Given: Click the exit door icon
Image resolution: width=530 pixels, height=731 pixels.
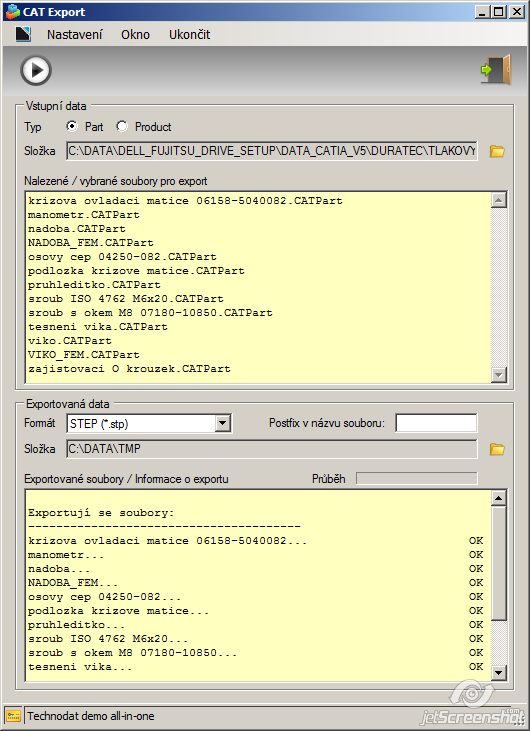Looking at the screenshot, I should tap(496, 69).
